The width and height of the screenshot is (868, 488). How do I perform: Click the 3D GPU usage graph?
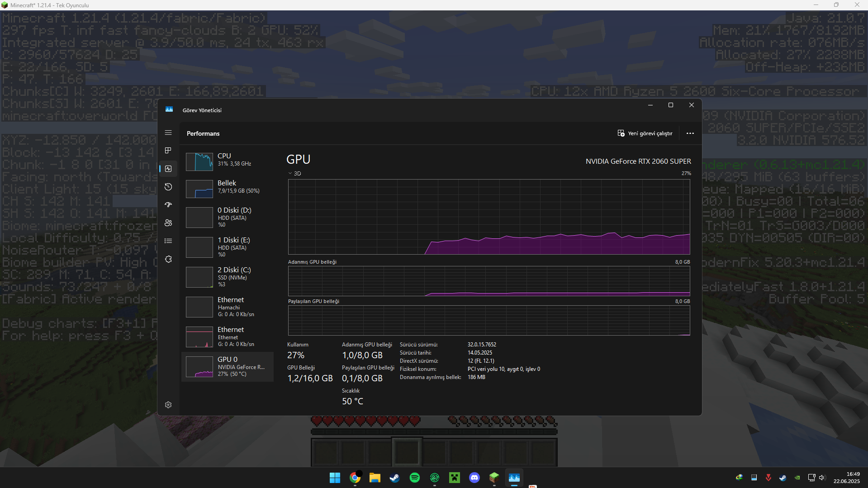pos(489,217)
